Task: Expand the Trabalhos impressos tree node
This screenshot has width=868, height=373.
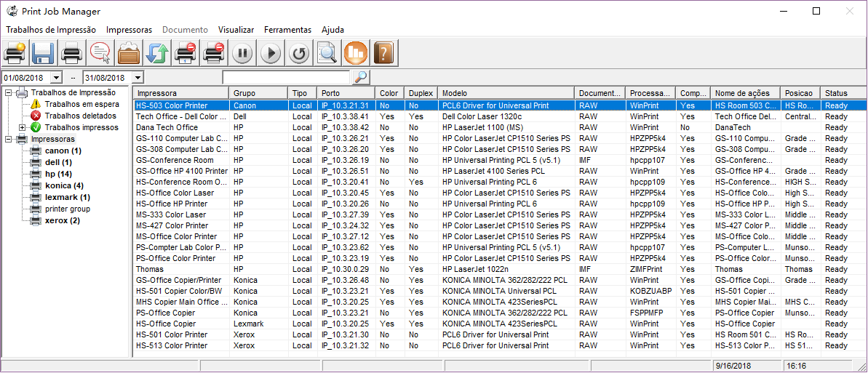Action: pos(23,127)
